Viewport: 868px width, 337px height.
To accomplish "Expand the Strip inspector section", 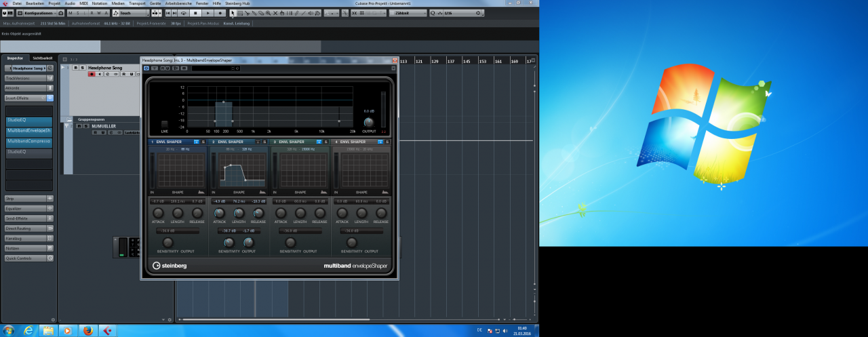I will (x=29, y=199).
